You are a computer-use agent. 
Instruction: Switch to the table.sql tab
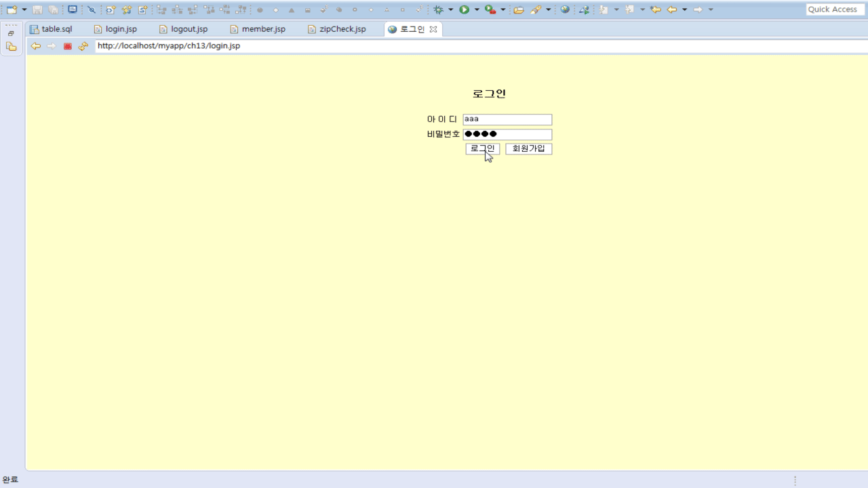52,29
